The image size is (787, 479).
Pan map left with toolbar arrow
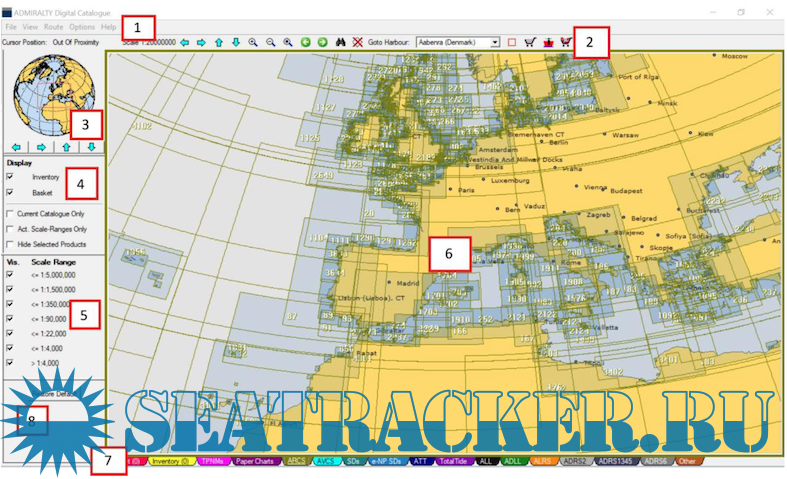[183, 43]
